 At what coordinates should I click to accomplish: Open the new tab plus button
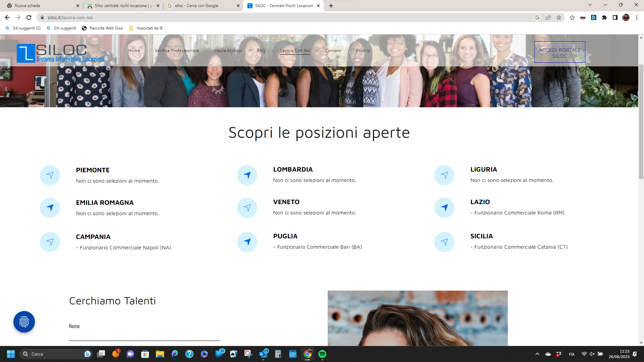click(x=331, y=6)
